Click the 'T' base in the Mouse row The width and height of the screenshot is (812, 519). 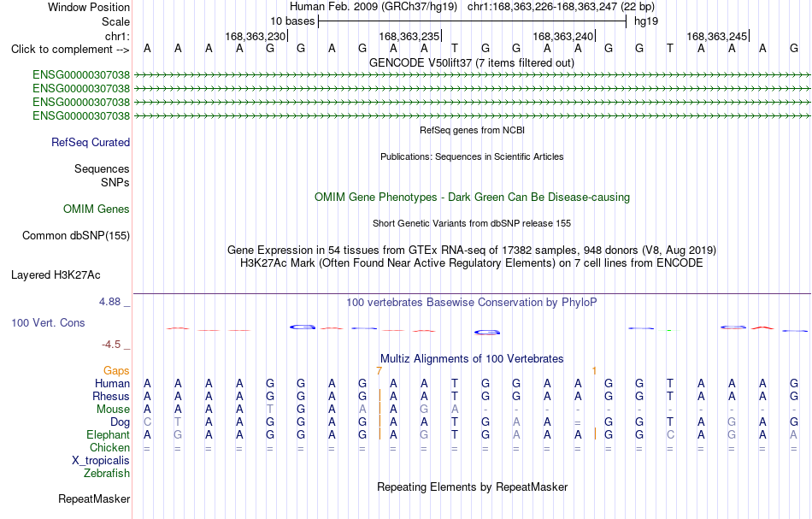click(270, 410)
